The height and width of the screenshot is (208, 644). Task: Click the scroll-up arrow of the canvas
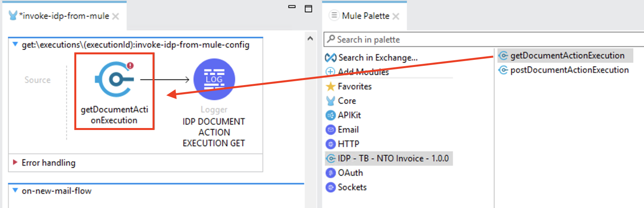tap(310, 38)
